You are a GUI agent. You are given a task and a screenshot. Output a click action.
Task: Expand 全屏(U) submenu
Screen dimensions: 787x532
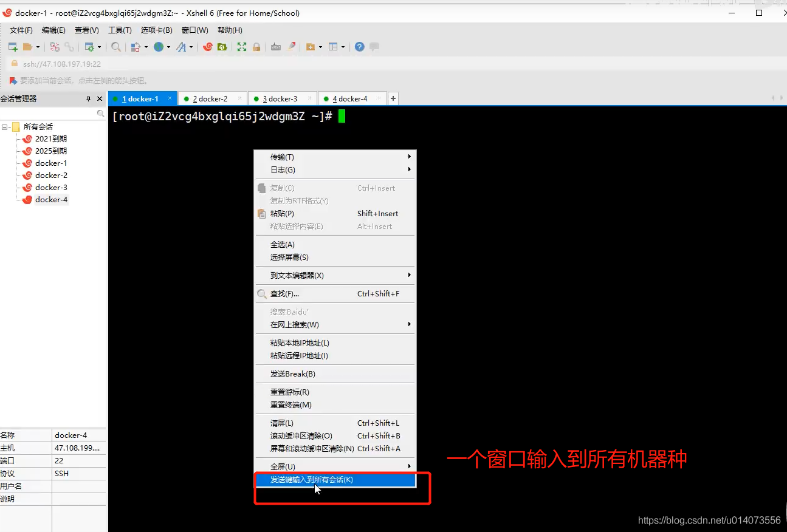point(335,467)
